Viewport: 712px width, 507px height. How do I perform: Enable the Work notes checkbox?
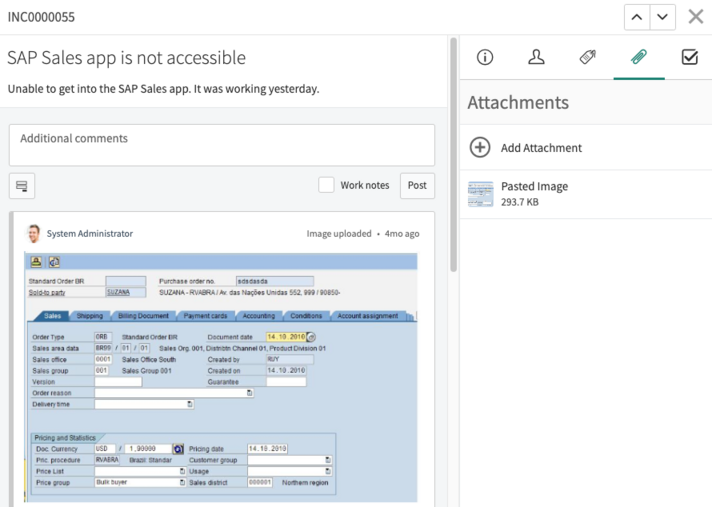(x=326, y=185)
